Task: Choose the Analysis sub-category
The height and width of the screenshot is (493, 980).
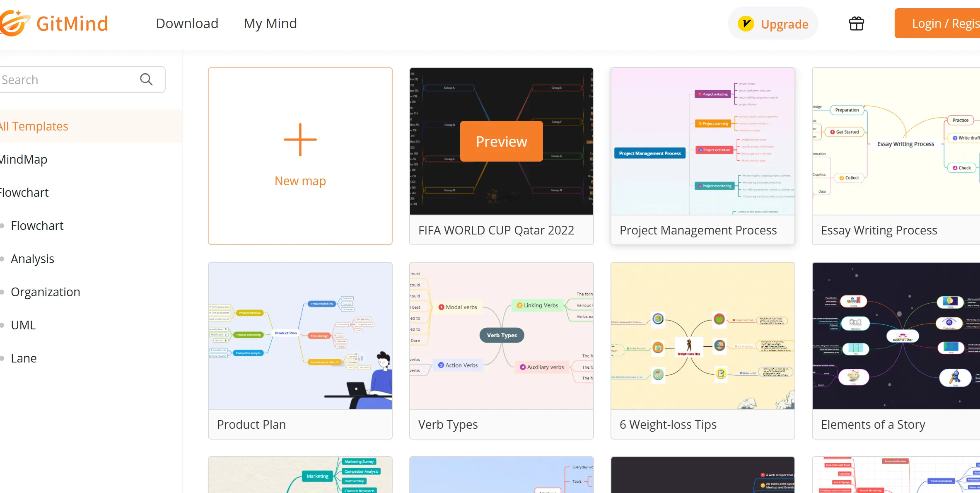Action: (x=32, y=259)
